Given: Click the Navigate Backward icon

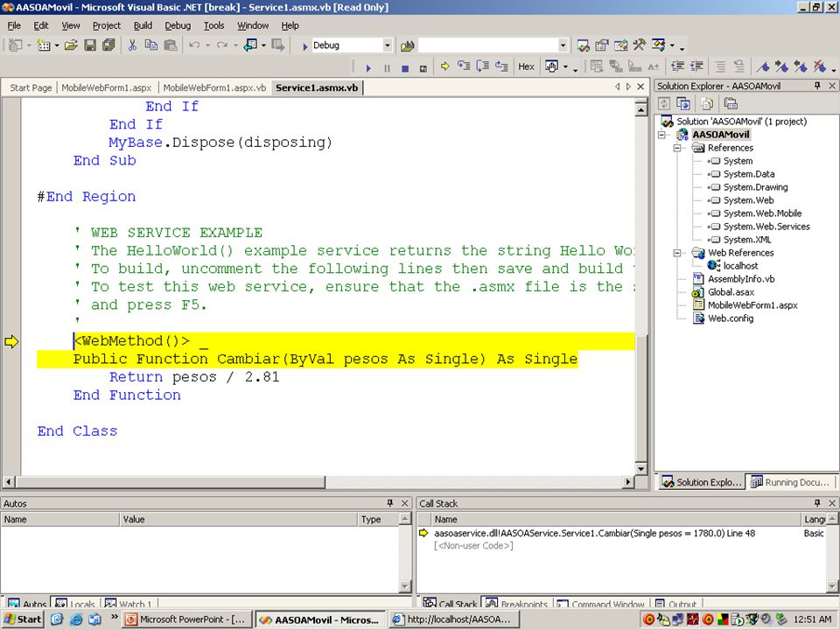Looking at the screenshot, I should [250, 45].
